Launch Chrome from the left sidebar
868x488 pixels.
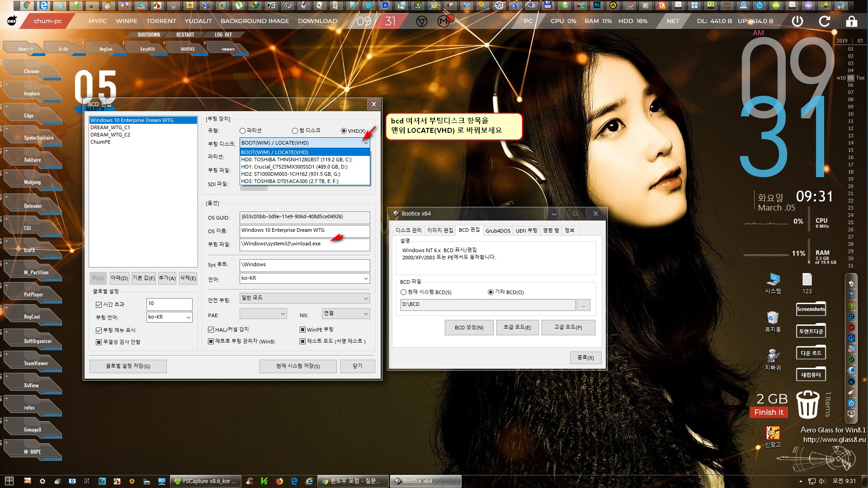click(x=32, y=71)
